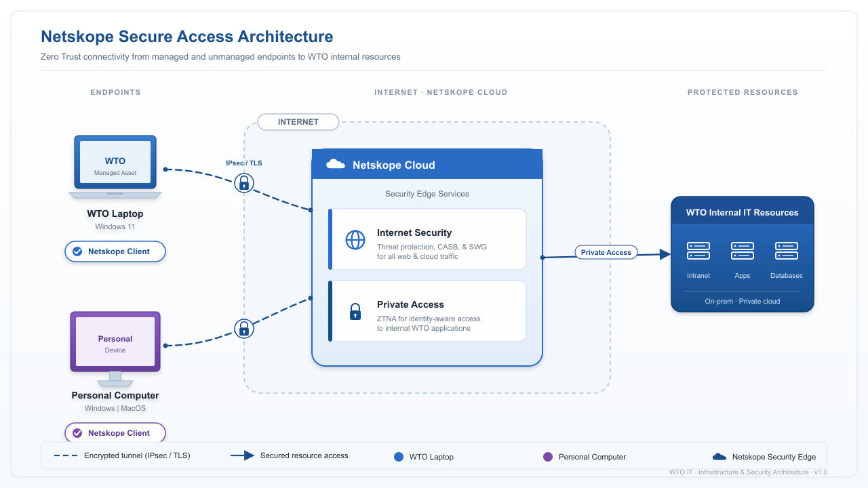Click the IPsec / TLS label above the upper lock

(244, 163)
